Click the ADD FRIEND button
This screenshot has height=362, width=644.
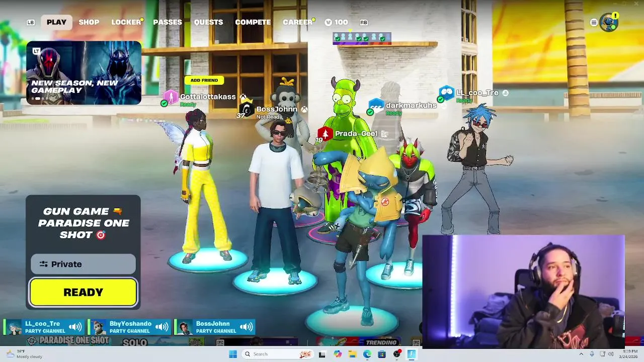[x=204, y=80]
